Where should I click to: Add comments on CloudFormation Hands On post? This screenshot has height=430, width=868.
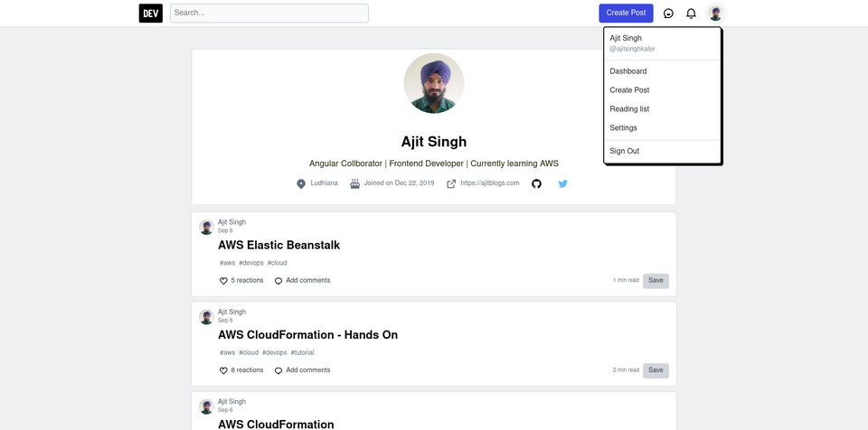(x=307, y=370)
